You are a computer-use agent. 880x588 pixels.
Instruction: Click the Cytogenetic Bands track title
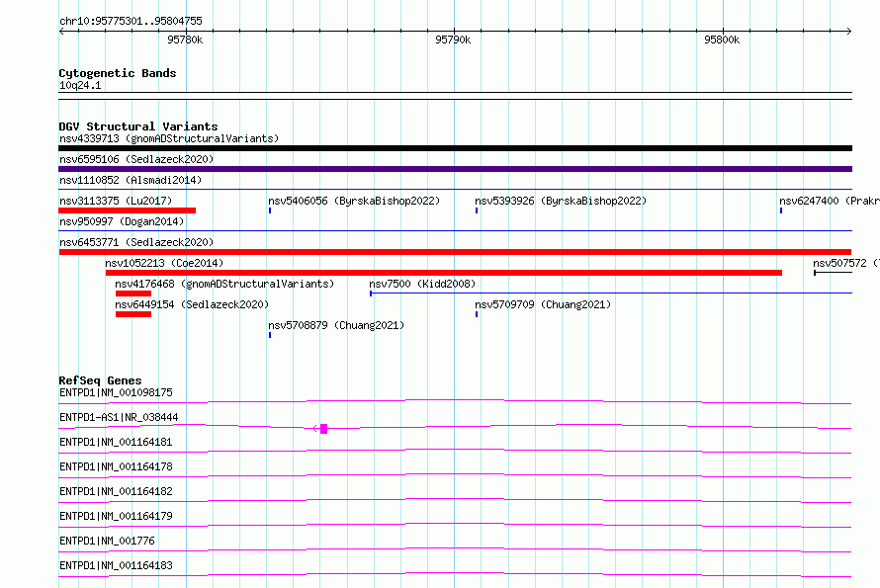[118, 73]
